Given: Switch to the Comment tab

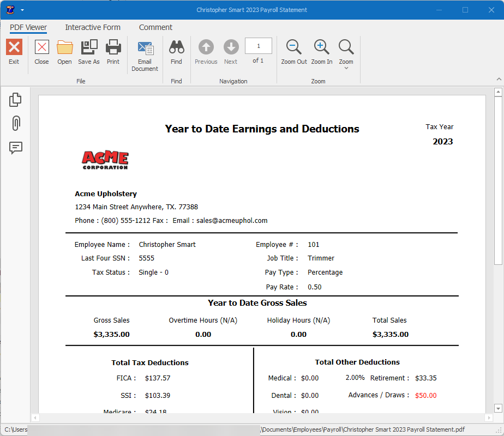Looking at the screenshot, I should tap(155, 27).
